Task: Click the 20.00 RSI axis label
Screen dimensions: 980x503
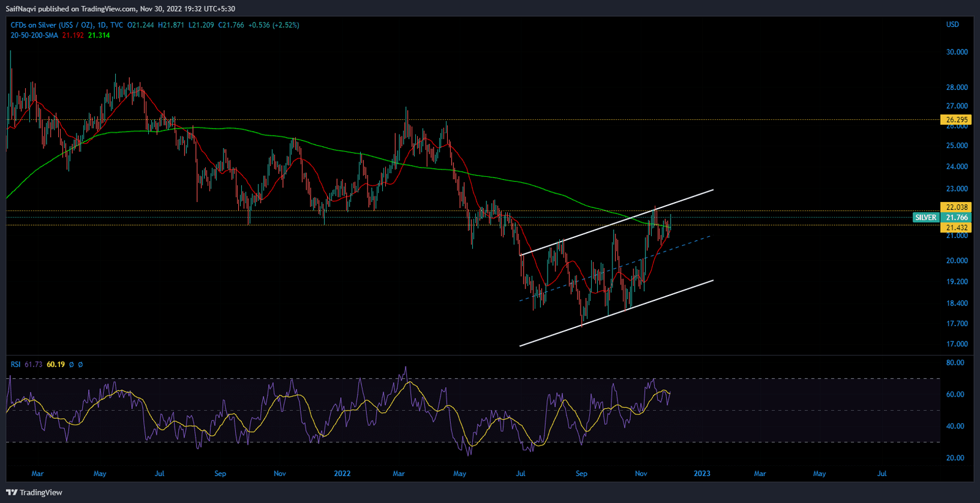Action: click(955, 458)
